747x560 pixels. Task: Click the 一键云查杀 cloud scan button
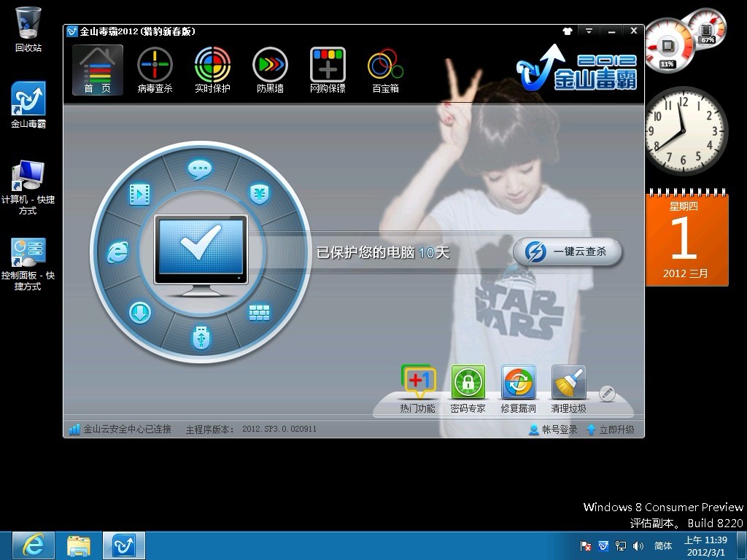tap(568, 252)
